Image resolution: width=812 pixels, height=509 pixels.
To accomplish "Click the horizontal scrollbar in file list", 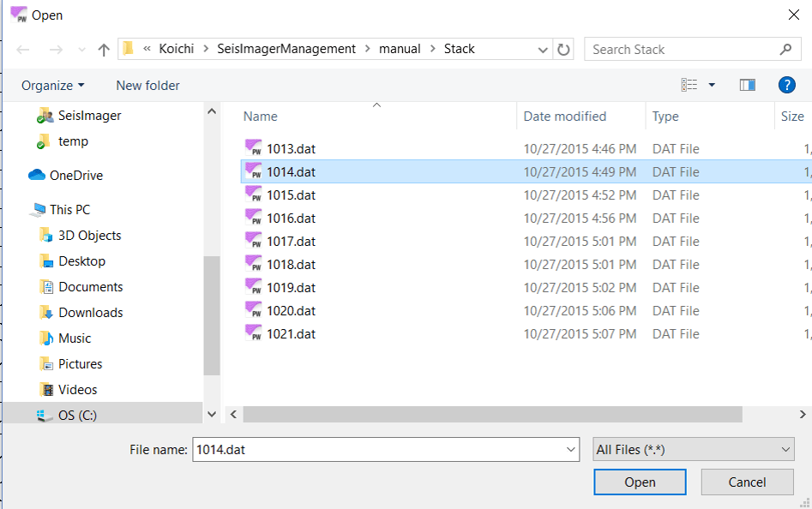I will tap(492, 415).
